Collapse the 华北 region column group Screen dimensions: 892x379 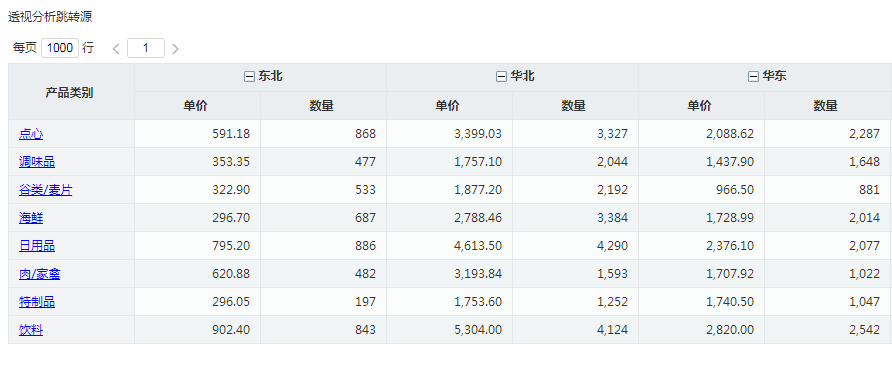click(501, 77)
